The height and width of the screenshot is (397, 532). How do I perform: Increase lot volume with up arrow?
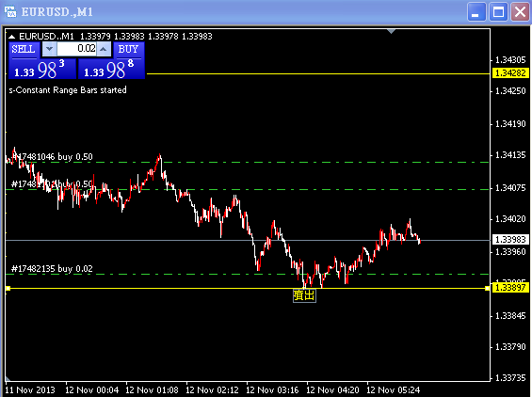tap(104, 49)
